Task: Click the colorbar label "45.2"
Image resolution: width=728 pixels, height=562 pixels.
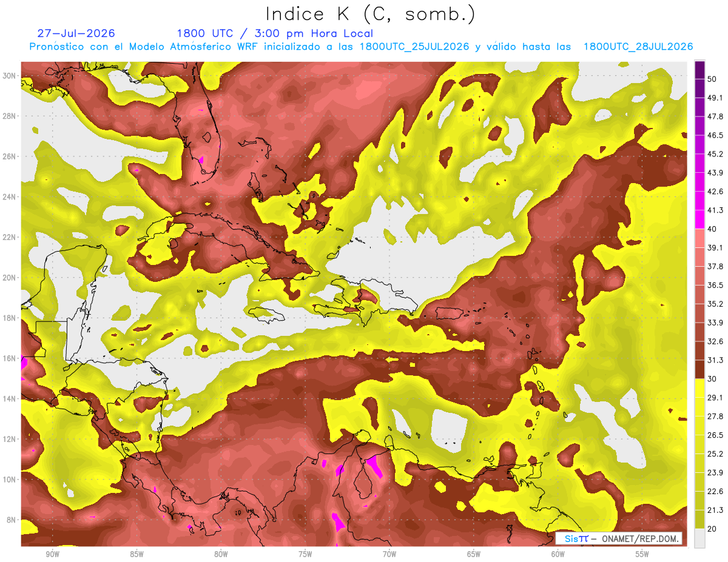Action: click(715, 154)
